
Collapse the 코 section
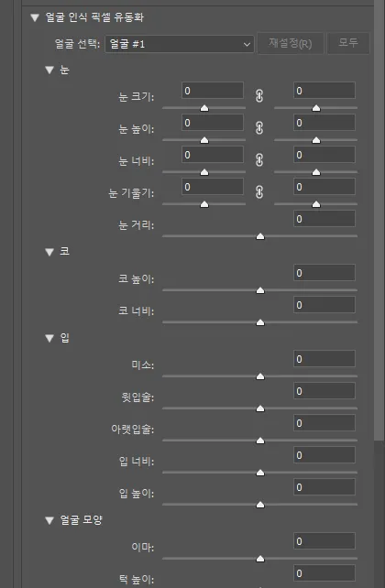(49, 252)
